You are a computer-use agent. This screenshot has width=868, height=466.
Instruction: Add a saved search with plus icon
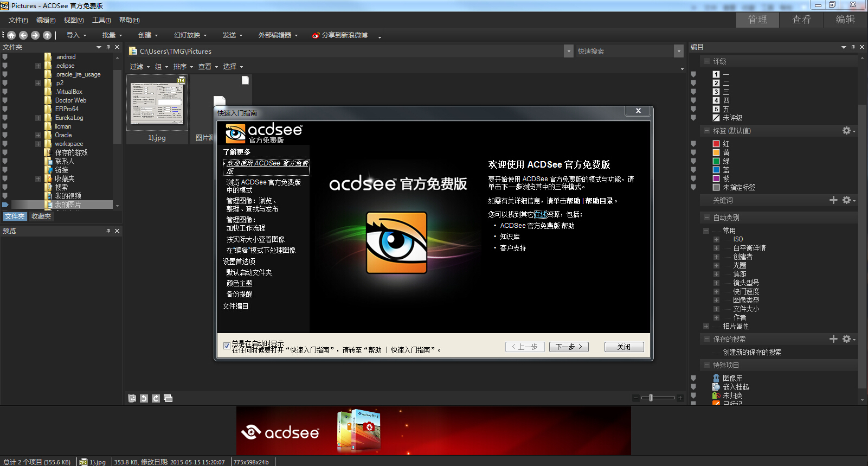pyautogui.click(x=833, y=339)
